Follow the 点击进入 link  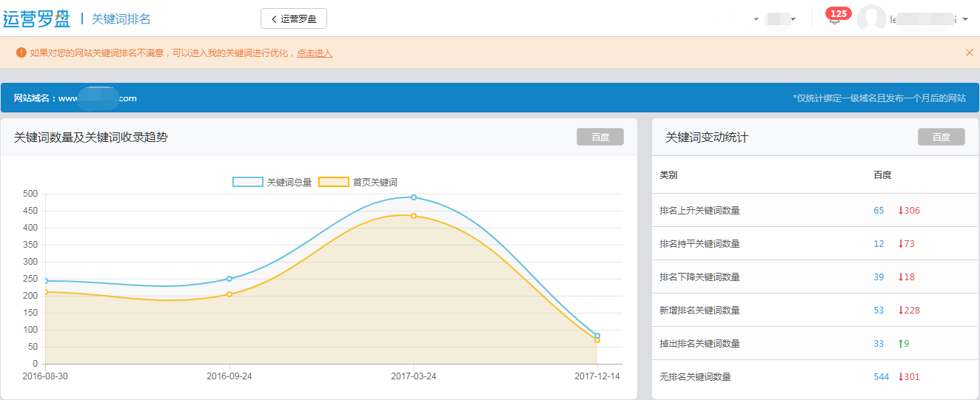point(315,53)
